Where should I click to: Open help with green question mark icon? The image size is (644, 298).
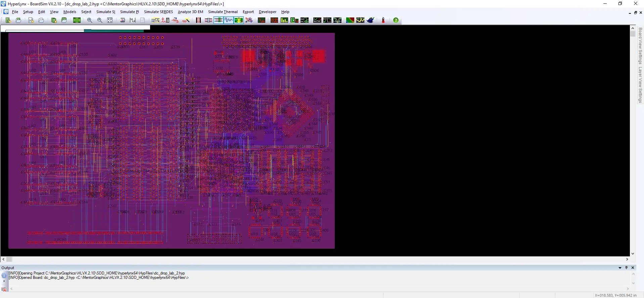(396, 20)
